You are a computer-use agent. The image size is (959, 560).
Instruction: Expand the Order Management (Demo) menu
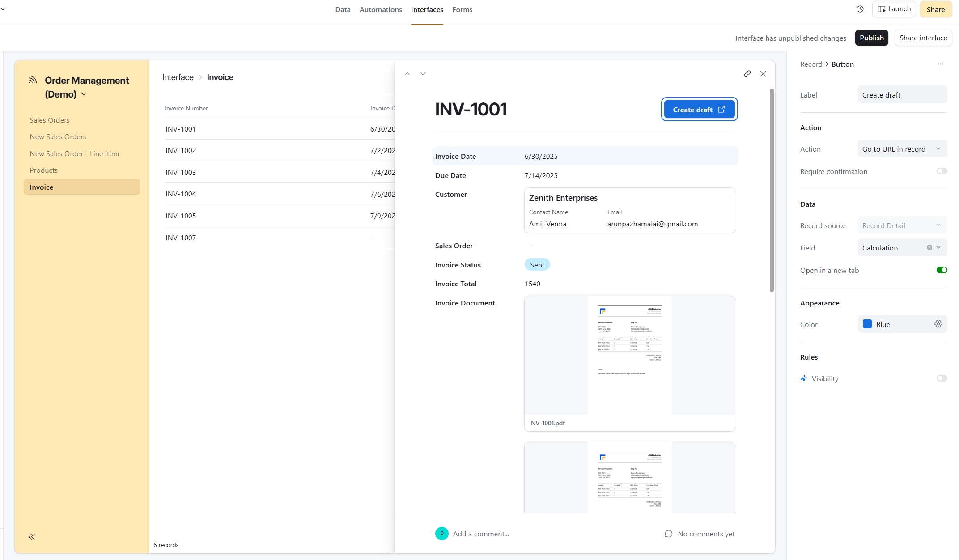point(84,94)
